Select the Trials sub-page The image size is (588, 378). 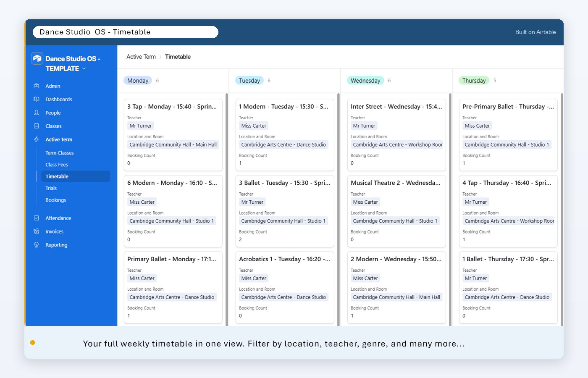51,188
